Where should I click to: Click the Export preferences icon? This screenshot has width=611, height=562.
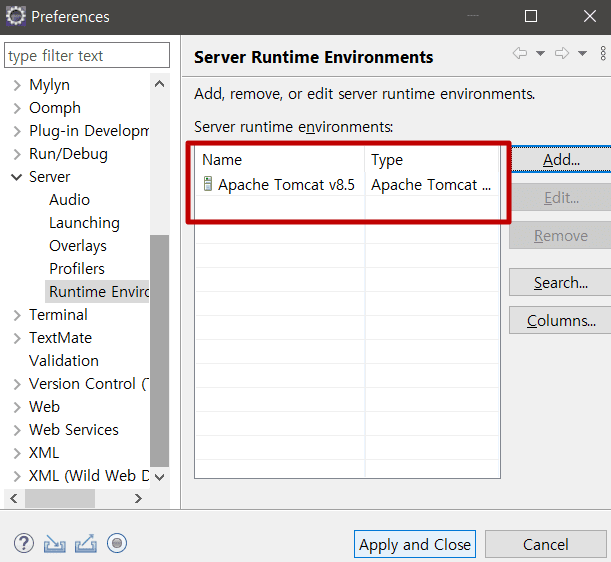pyautogui.click(x=86, y=543)
